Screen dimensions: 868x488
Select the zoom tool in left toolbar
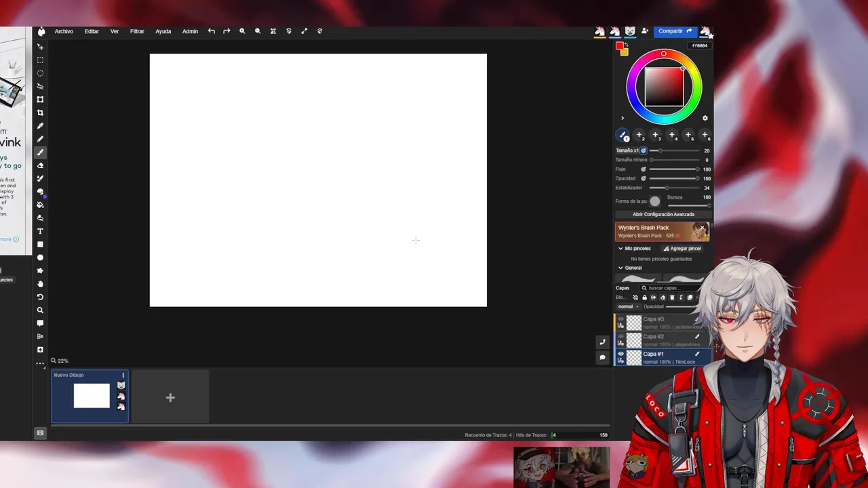coord(40,310)
